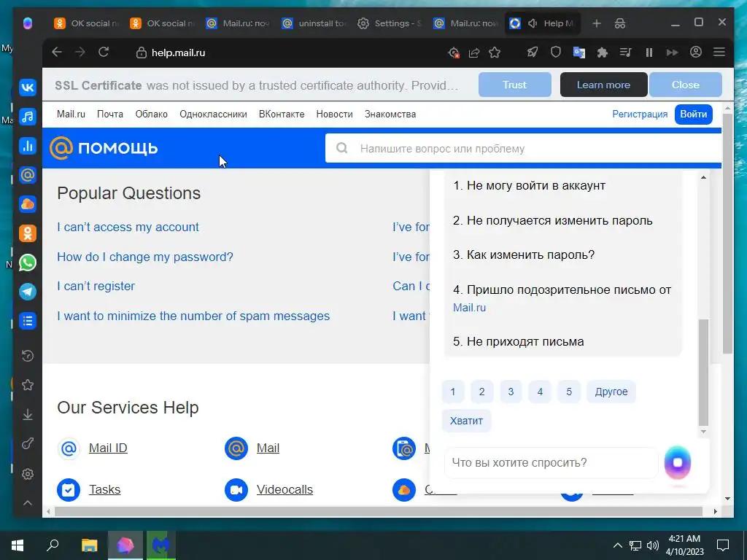The width and height of the screenshot is (747, 560).
Task: Bookmark this page with the star
Action: [x=495, y=52]
